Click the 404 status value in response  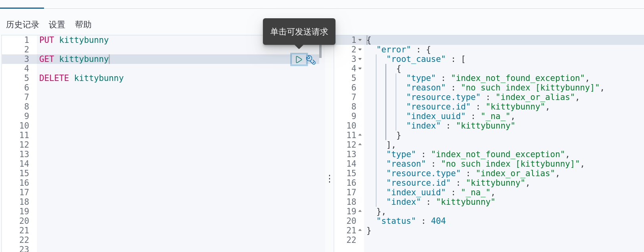(438, 221)
